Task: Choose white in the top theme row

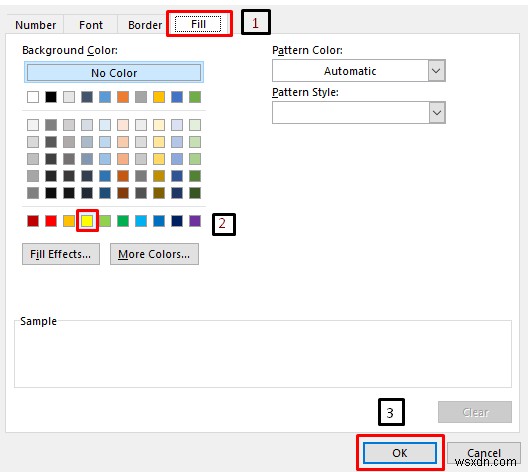Action: tap(33, 97)
